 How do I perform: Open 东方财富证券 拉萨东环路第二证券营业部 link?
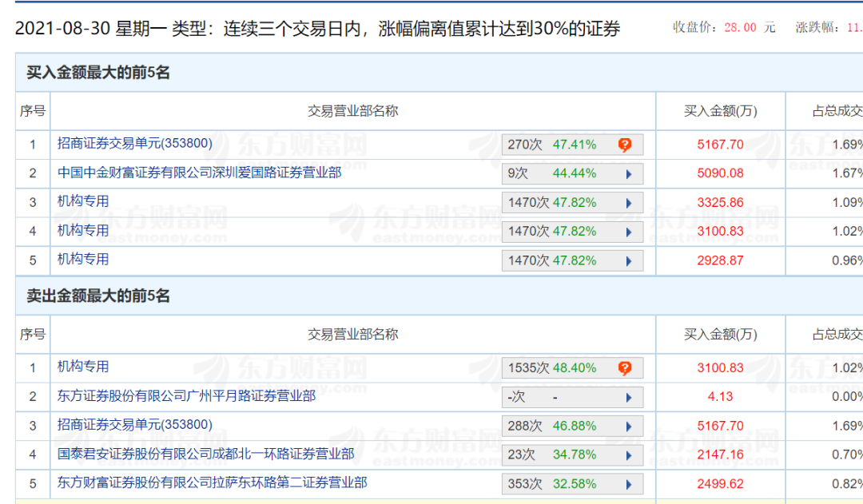(212, 482)
